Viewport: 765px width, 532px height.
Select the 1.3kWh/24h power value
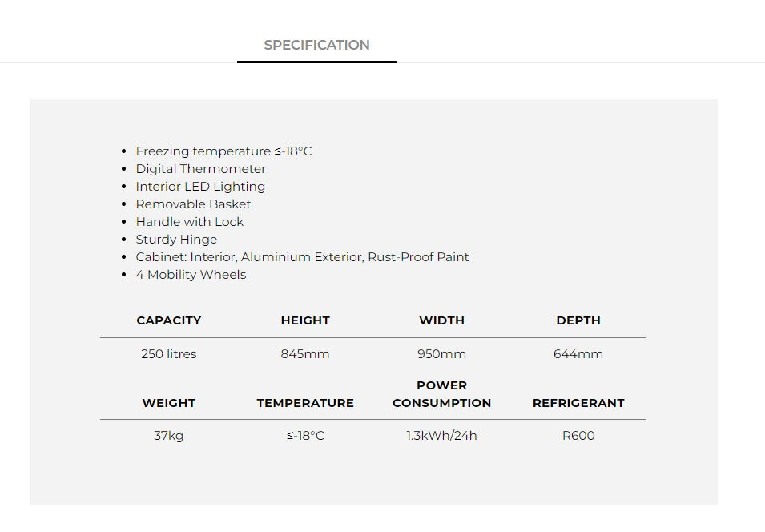[x=441, y=436]
